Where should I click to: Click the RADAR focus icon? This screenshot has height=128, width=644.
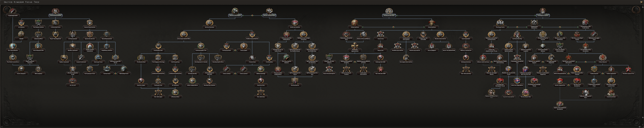pos(21,34)
